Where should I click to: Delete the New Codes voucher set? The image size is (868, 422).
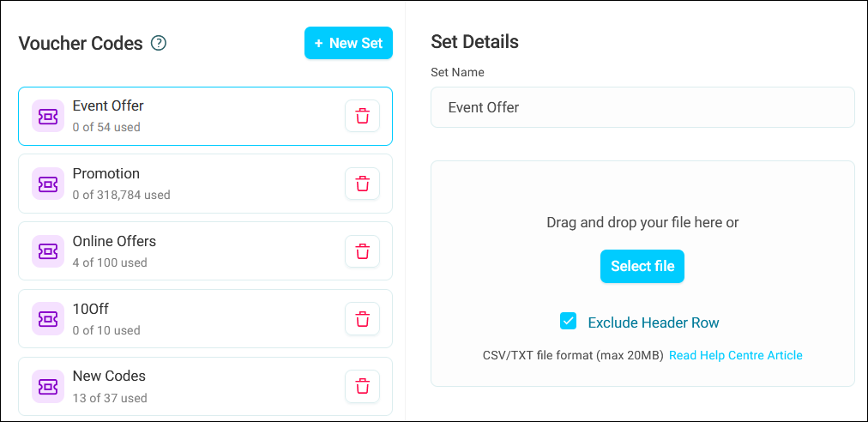point(362,386)
